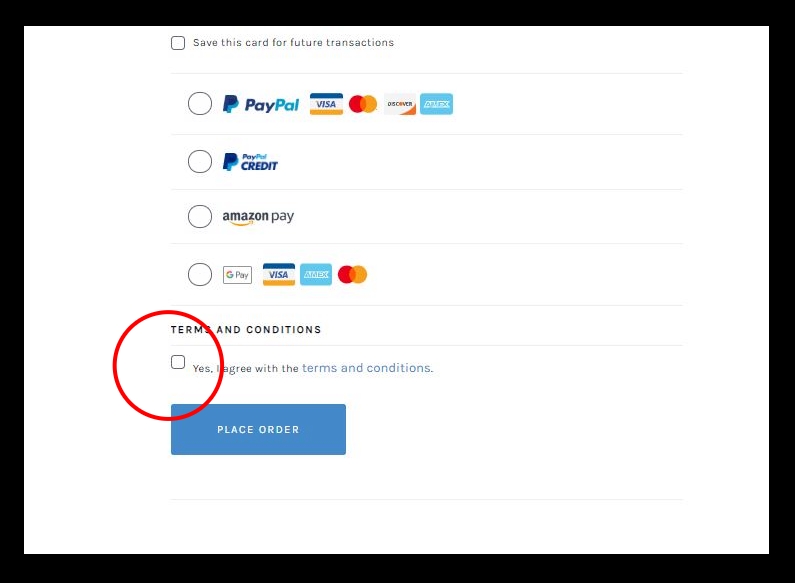This screenshot has height=583, width=795.
Task: Click the Discover card icon
Action: coord(400,104)
